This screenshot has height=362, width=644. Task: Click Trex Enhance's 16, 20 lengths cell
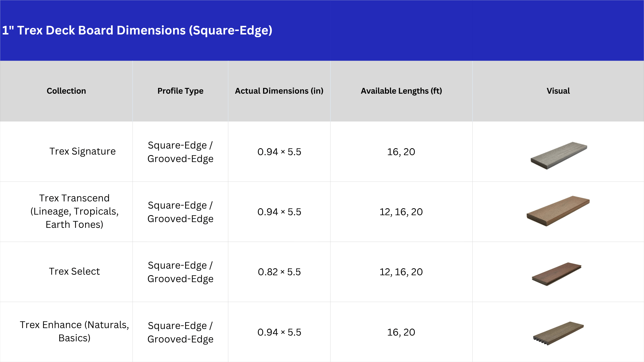tap(401, 332)
